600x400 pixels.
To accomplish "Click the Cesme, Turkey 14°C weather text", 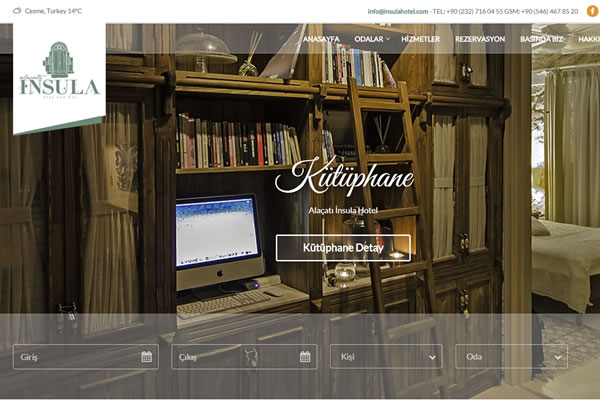I will pyautogui.click(x=53, y=11).
